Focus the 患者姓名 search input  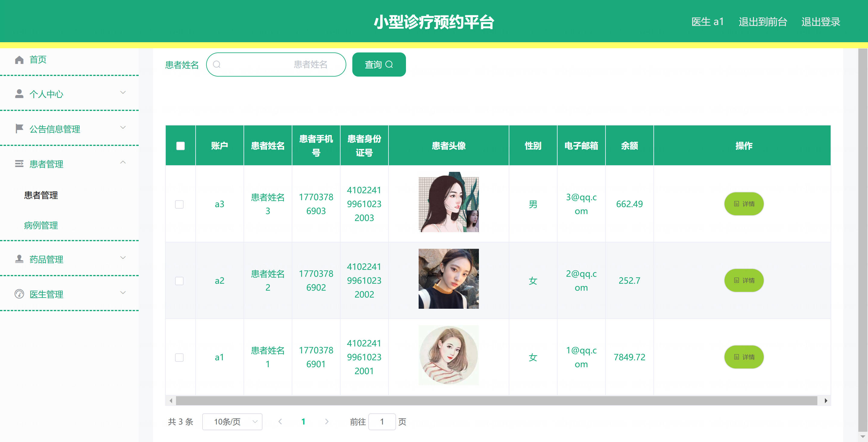(x=276, y=65)
